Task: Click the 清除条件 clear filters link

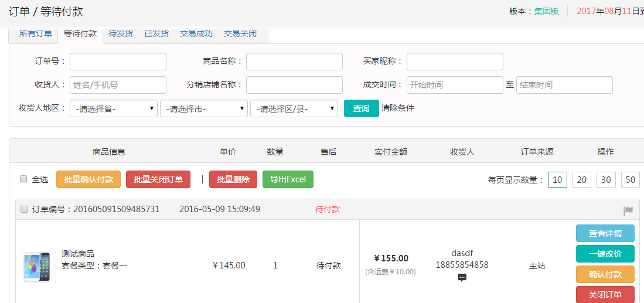Action: (398, 108)
